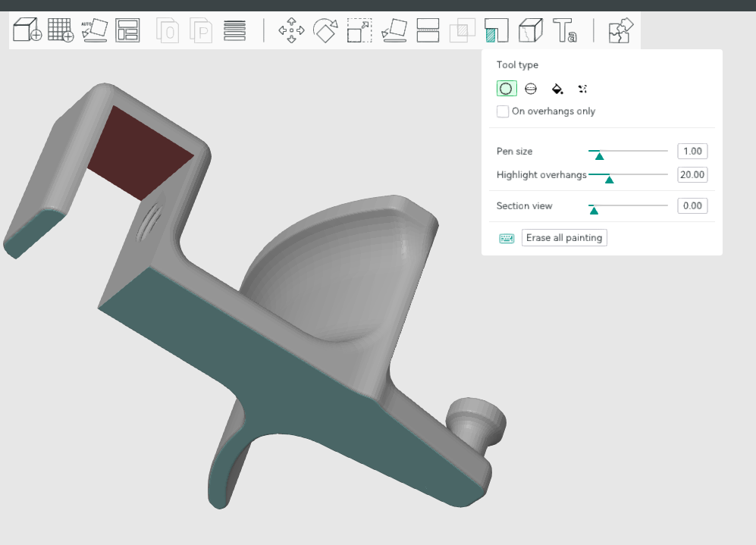Choose the Fill bucket tool type
This screenshot has width=756, height=545.
557,89
